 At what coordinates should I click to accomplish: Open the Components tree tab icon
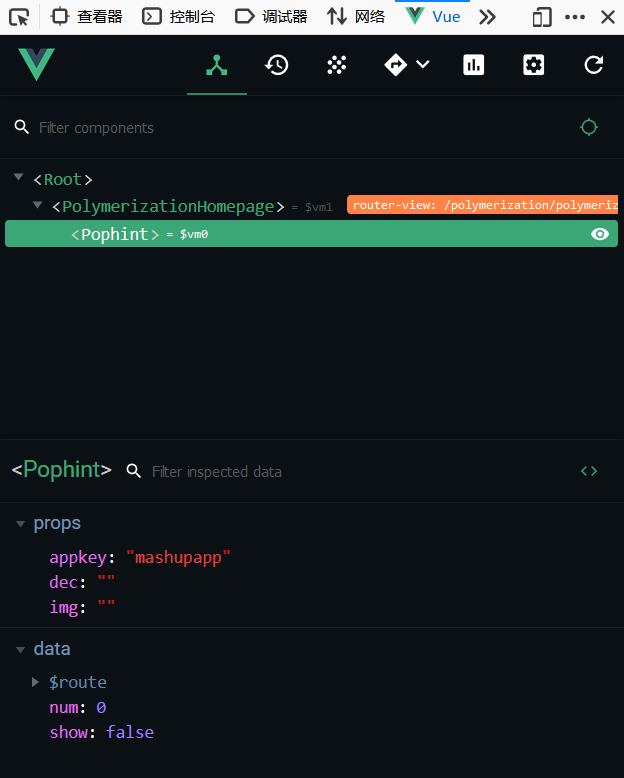tap(217, 65)
